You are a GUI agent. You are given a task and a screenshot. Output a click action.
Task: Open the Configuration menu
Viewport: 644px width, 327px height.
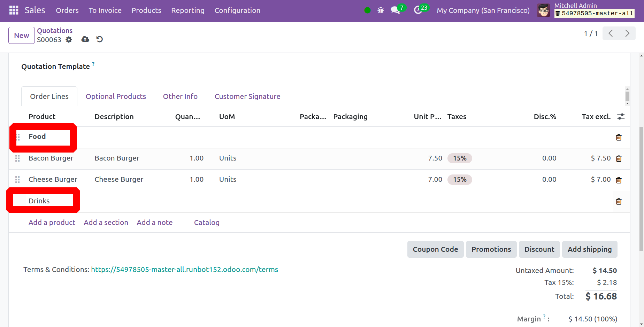pos(237,10)
